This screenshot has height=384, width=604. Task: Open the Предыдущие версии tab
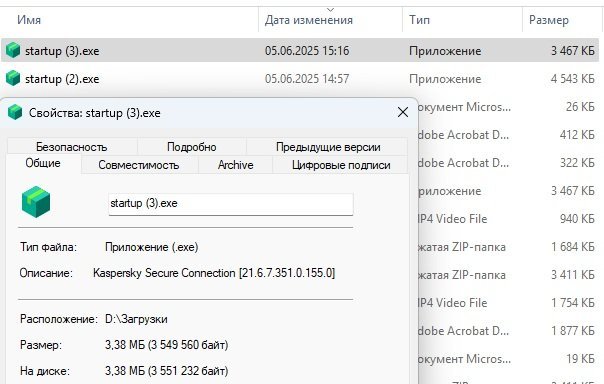tap(328, 147)
